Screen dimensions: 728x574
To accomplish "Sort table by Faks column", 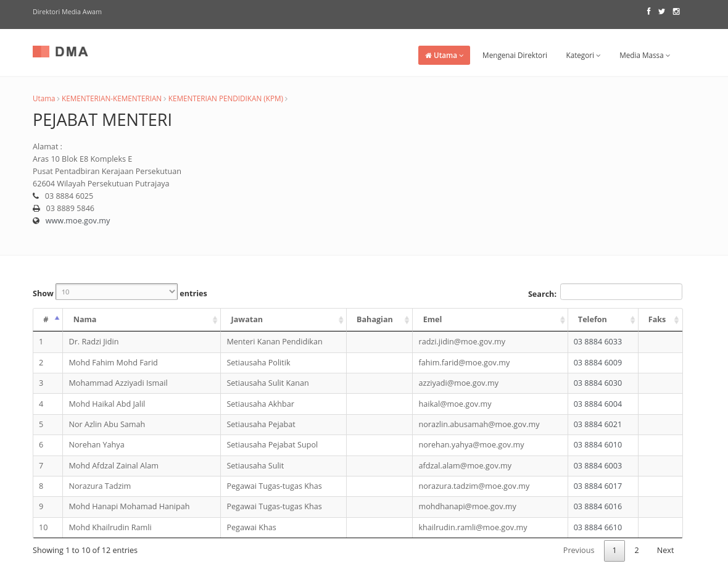I will coord(660,320).
